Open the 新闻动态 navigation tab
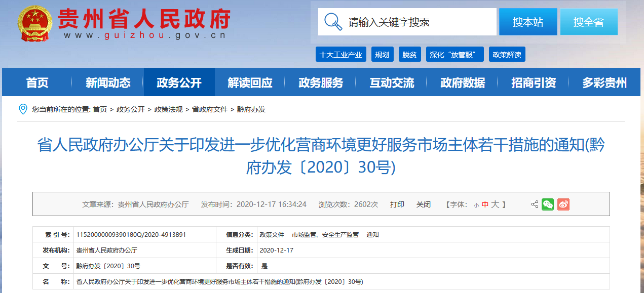The height and width of the screenshot is (293, 644). (108, 82)
